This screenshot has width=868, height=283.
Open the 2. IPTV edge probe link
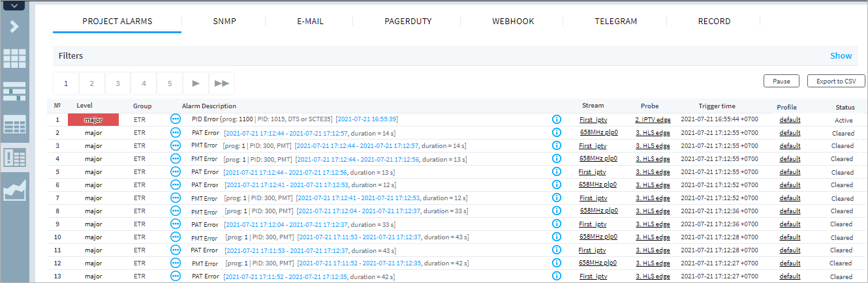pyautogui.click(x=653, y=120)
